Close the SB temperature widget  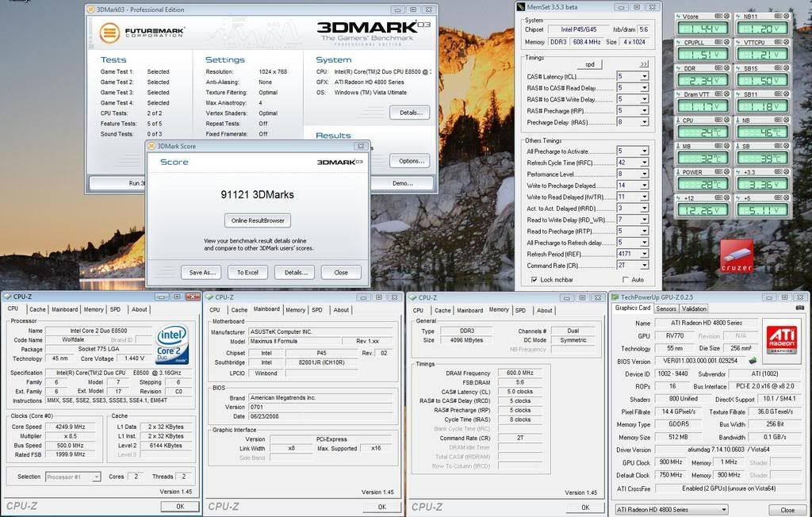pyautogui.click(x=786, y=146)
